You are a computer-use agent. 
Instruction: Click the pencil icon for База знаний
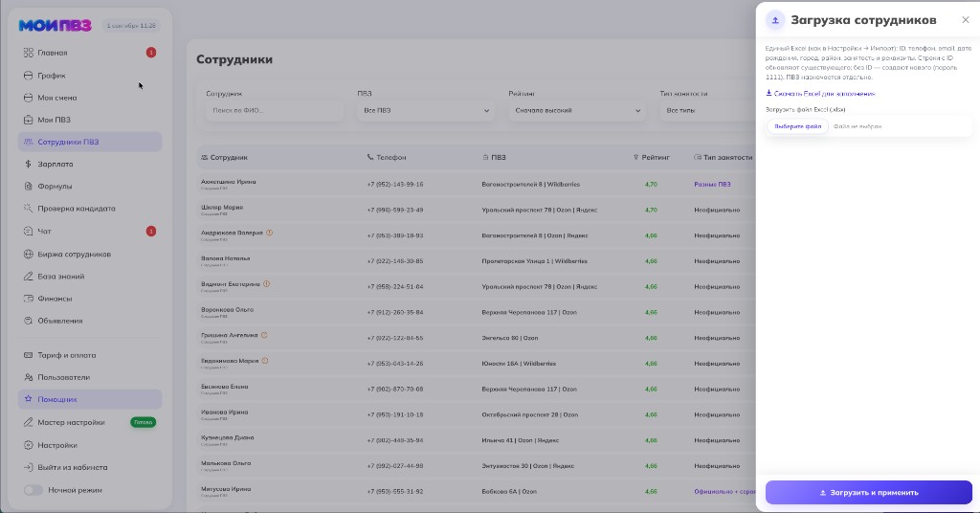point(28,277)
